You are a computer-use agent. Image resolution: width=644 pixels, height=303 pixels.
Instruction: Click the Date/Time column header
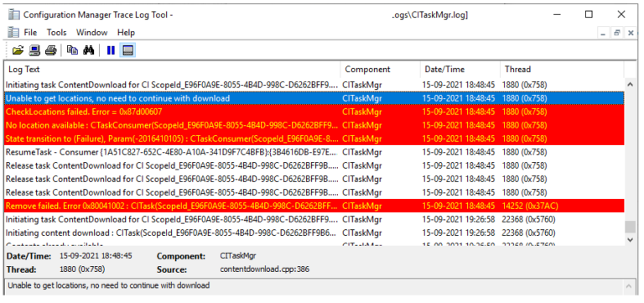(x=460, y=69)
